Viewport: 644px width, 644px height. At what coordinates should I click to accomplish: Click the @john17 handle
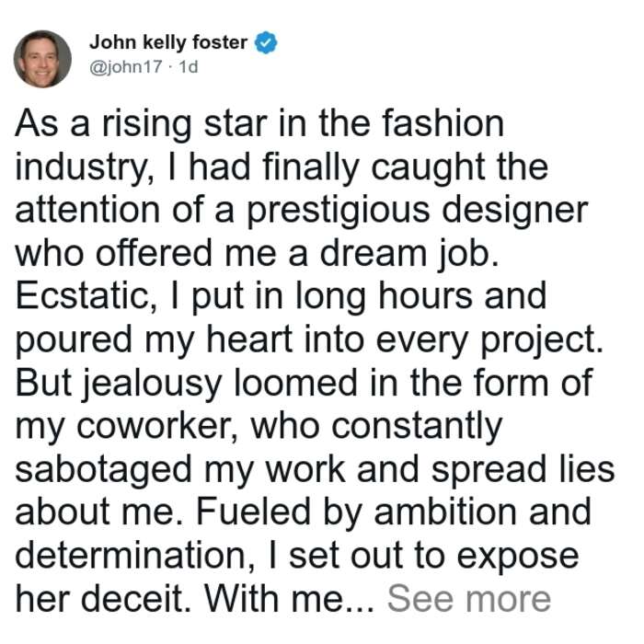pyautogui.click(x=126, y=66)
